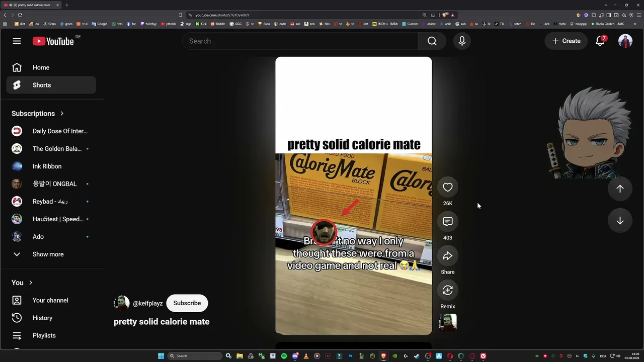
Task: Click the taskbar Search box
Action: (x=195, y=356)
